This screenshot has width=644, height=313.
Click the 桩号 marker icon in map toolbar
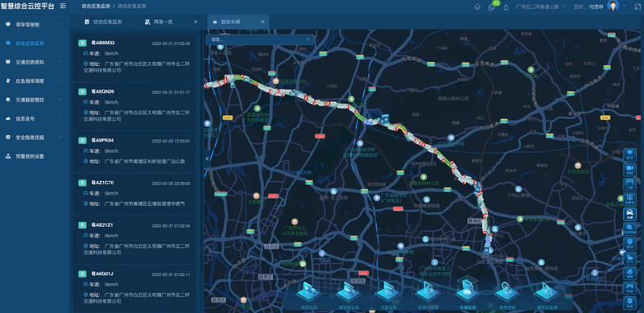tap(630, 154)
